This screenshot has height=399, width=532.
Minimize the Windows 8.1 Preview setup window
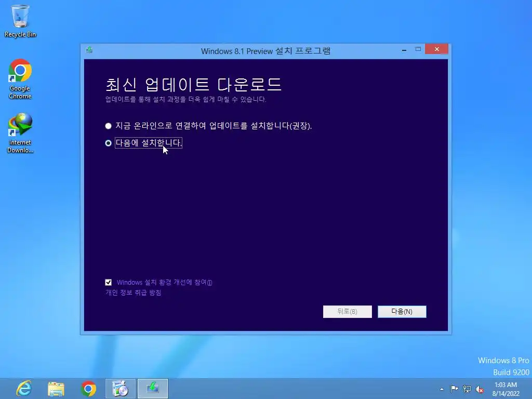[x=404, y=50]
